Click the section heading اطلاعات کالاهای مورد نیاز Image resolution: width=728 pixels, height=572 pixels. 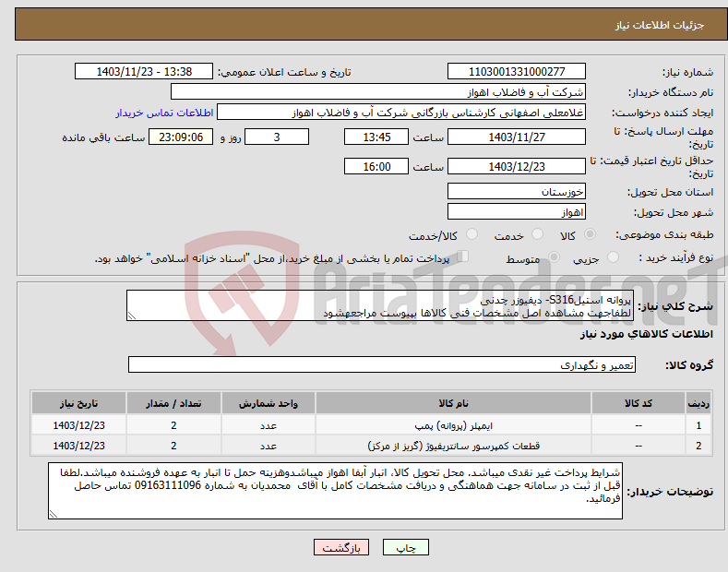(x=646, y=334)
